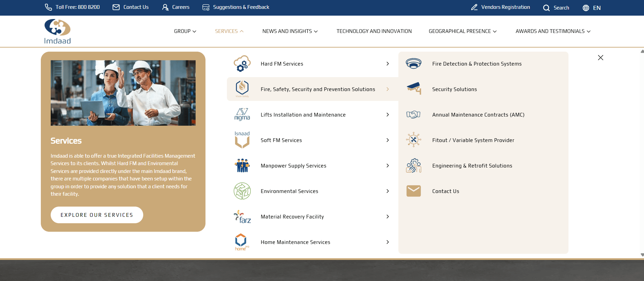
Task: Open the GEOGRAPHICAL PRESENCE dropdown
Action: 463,31
